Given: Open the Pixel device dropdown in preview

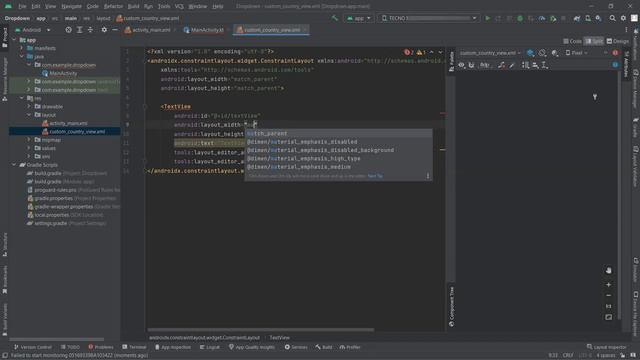Looking at the screenshot, I should click(x=577, y=53).
